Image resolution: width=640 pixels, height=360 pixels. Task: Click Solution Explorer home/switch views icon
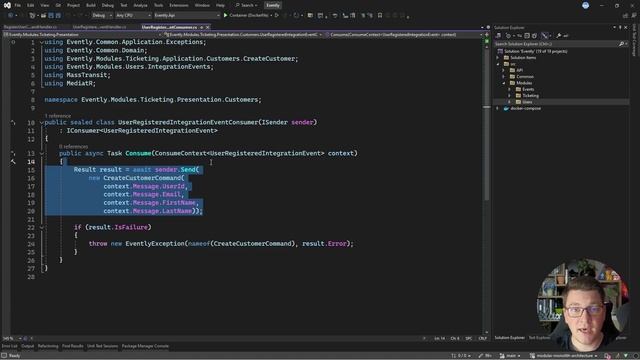(x=498, y=36)
